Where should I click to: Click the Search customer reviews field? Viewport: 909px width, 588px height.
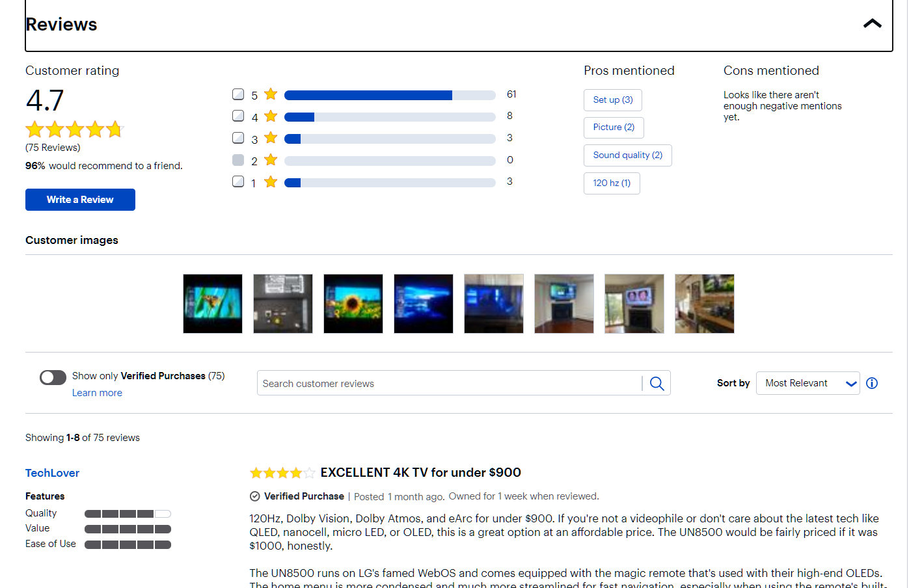click(x=449, y=384)
